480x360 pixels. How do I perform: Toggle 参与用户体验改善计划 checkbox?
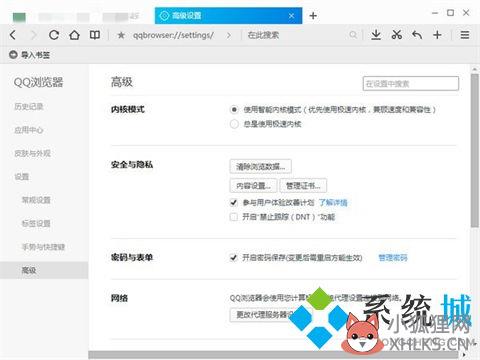coord(234,202)
